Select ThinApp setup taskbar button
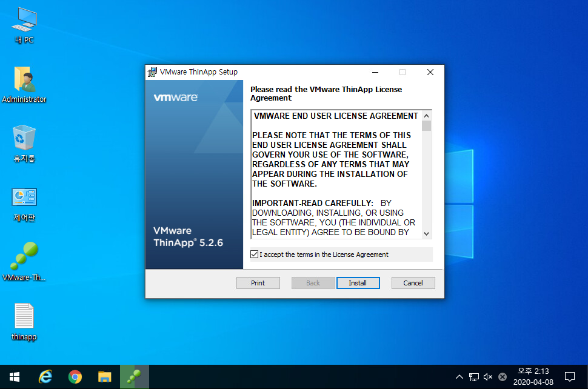588x389 pixels. pyautogui.click(x=134, y=377)
